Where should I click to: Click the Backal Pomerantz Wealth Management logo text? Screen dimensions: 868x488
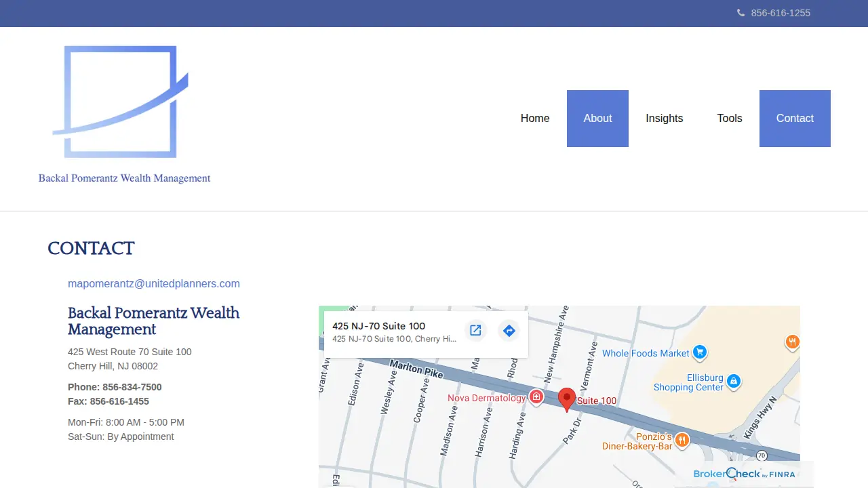click(124, 178)
